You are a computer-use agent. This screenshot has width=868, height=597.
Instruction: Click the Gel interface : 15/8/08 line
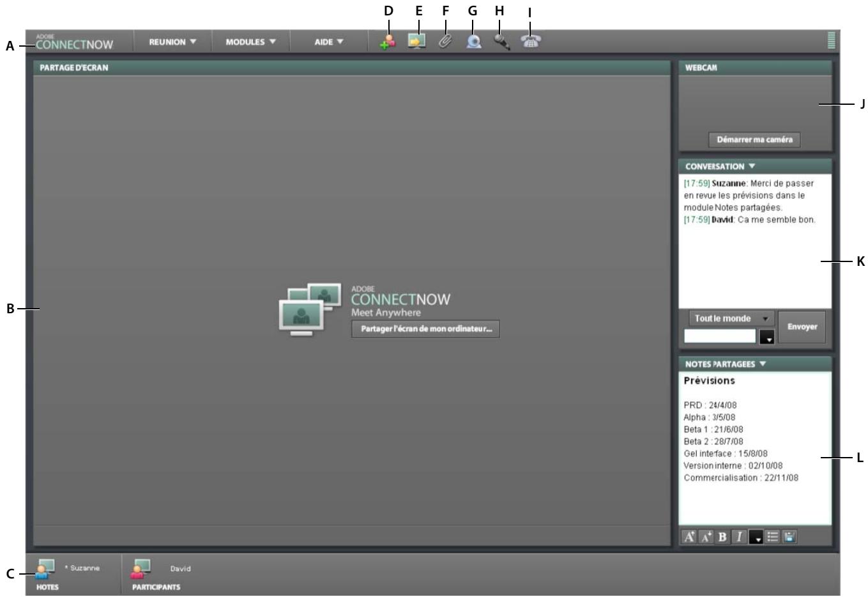pos(726,454)
